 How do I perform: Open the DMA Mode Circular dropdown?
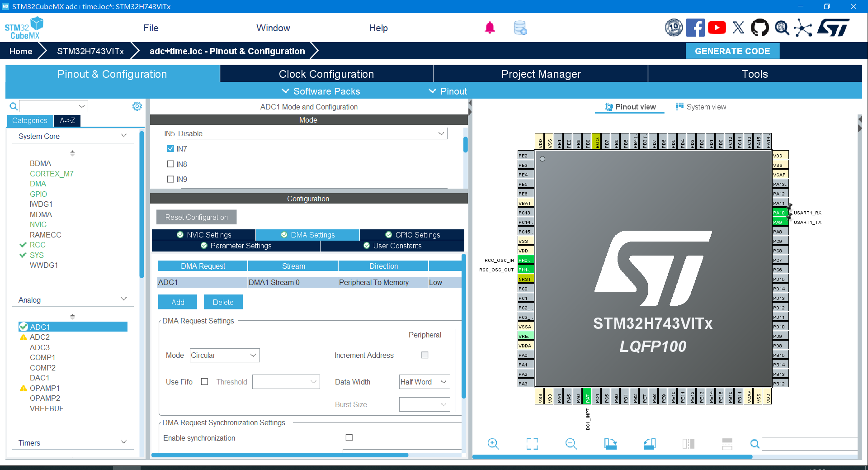[225, 355]
